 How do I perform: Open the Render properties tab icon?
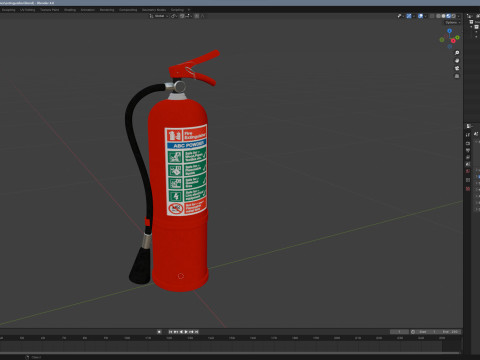point(468,143)
